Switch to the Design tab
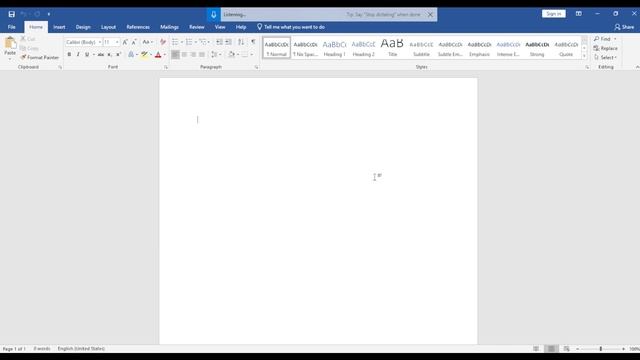The width and height of the screenshot is (640, 360). 83,27
